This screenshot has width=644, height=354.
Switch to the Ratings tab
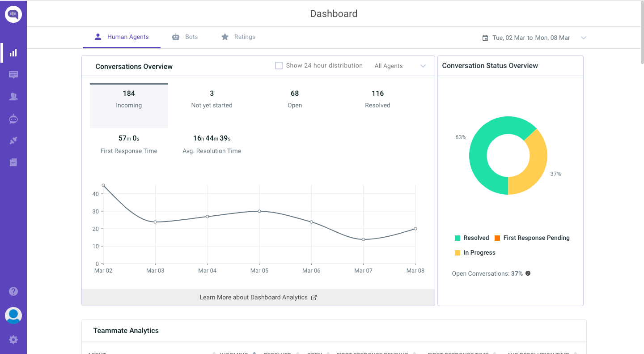pos(238,37)
